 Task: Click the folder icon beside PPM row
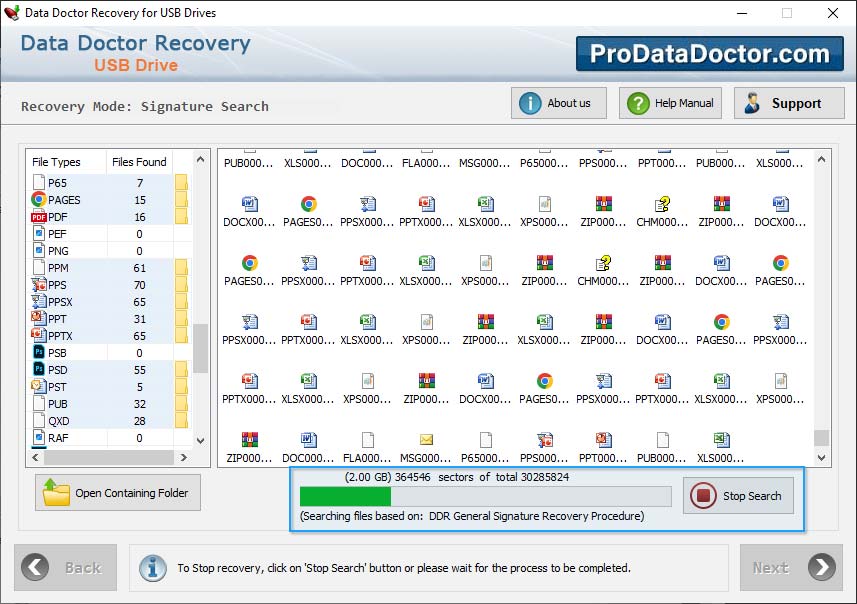coord(181,268)
